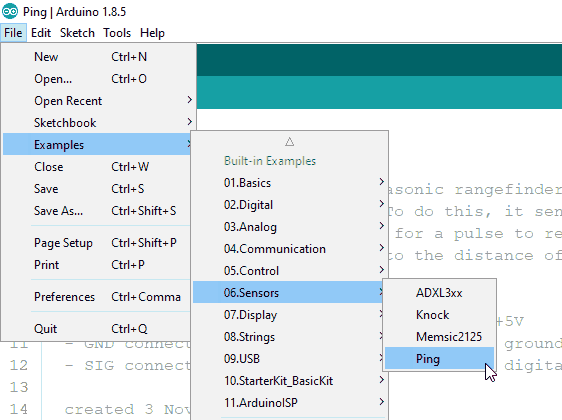The height and width of the screenshot is (420, 562).
Task: Open the ADXL3xx example
Action: (439, 292)
